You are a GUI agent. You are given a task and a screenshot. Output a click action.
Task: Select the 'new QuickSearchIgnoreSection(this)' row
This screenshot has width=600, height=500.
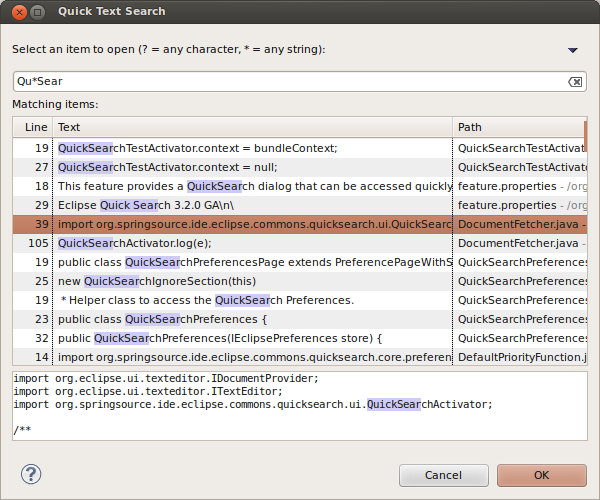[300, 281]
